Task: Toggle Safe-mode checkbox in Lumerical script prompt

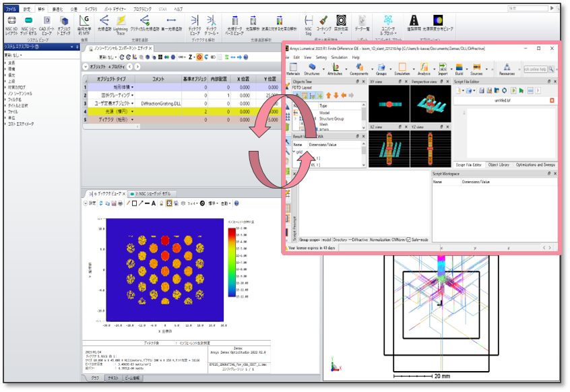Action: click(408, 240)
